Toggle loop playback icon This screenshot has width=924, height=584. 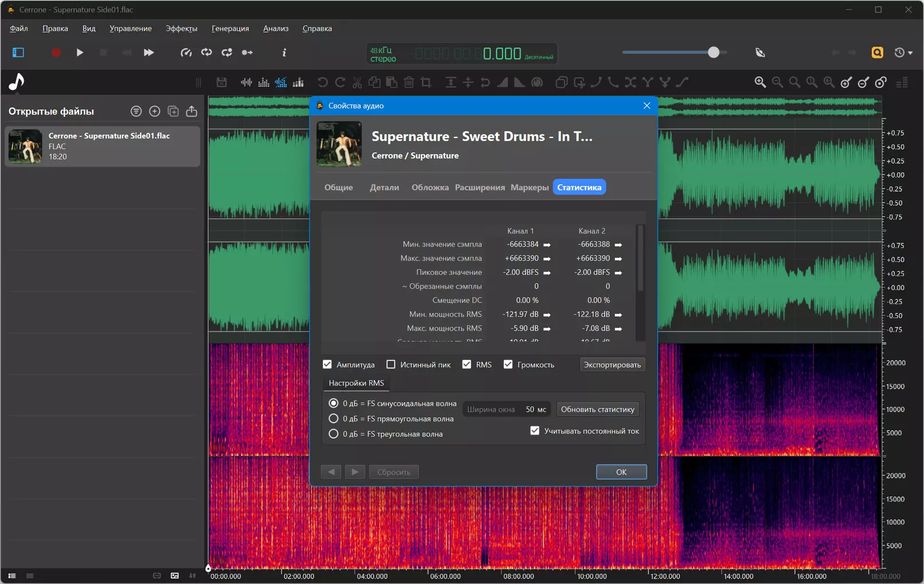(207, 53)
